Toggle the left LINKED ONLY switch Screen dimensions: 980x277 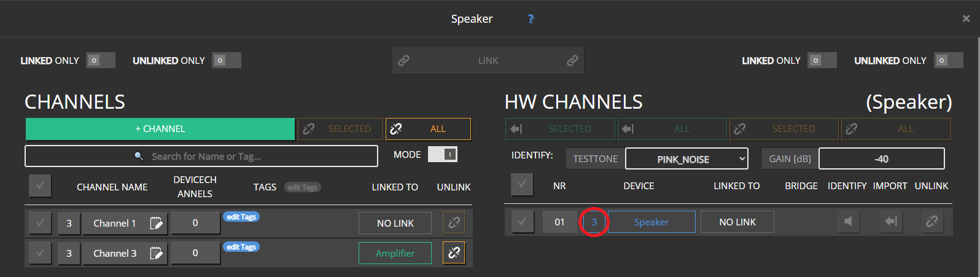pos(101,60)
